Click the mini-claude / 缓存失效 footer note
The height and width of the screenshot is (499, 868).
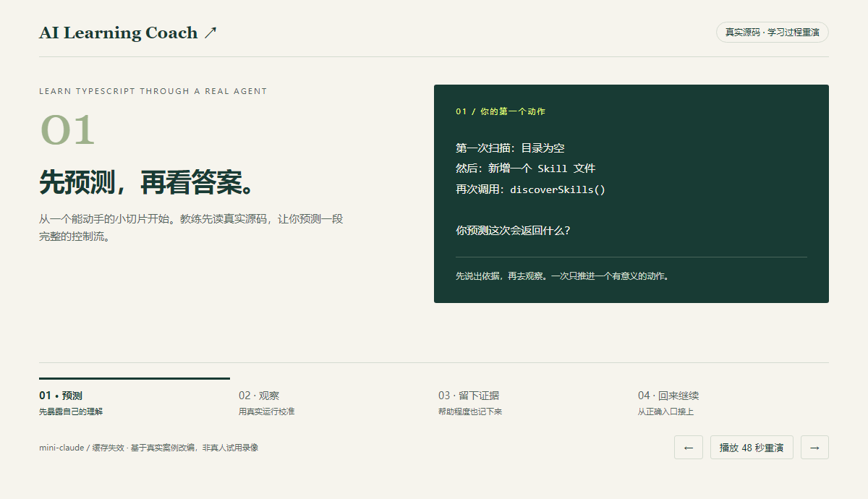(148, 448)
